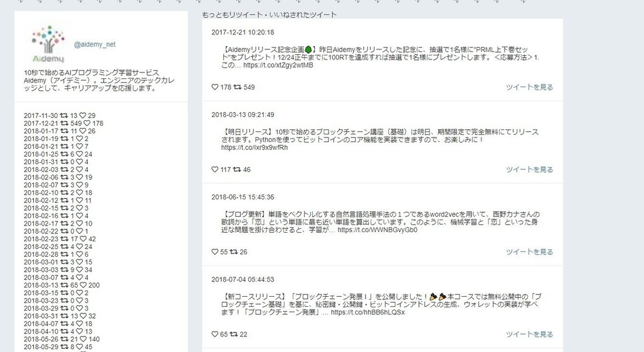
Task: Select the 2018-03-07 date in the list
Action: [41, 277]
